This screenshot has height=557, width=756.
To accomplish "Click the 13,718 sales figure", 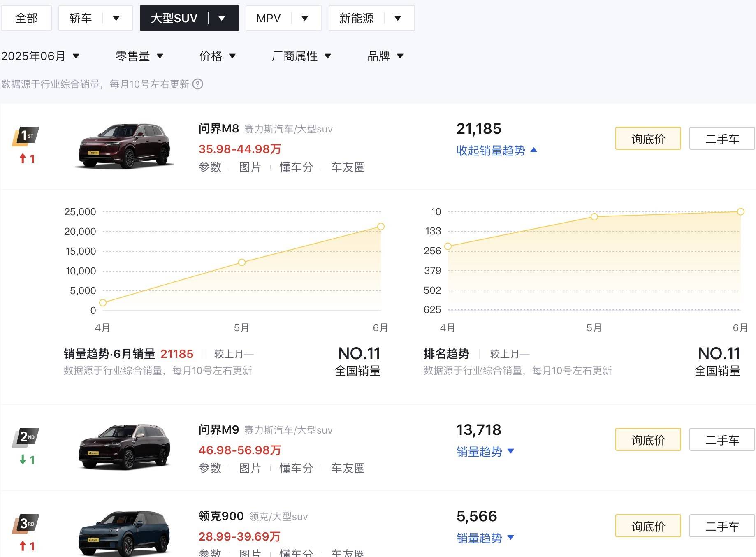I will pyautogui.click(x=479, y=430).
